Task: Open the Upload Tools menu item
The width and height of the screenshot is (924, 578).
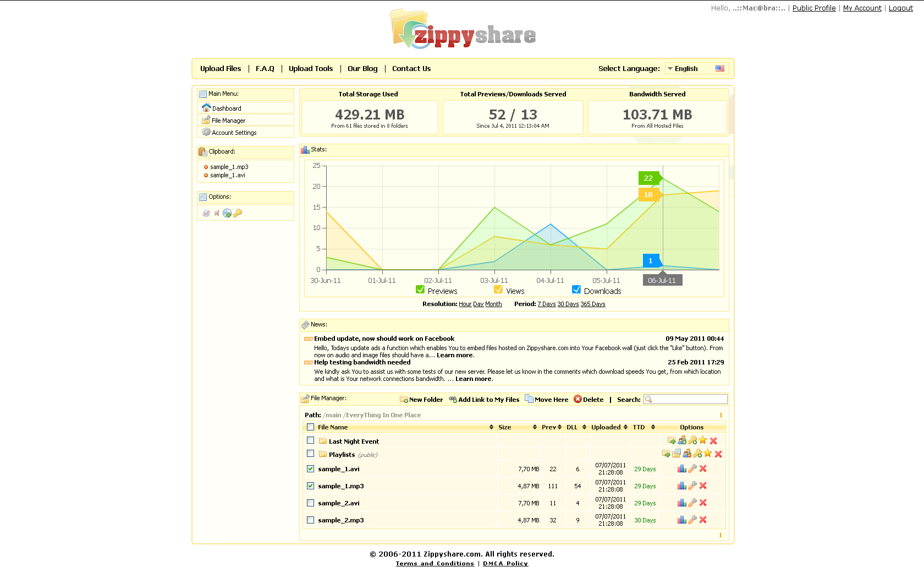Action: tap(311, 69)
